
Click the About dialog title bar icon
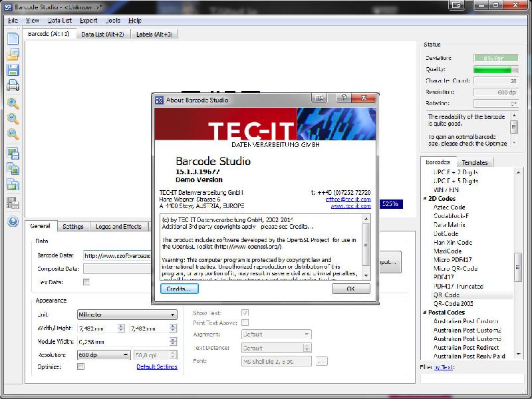click(159, 100)
